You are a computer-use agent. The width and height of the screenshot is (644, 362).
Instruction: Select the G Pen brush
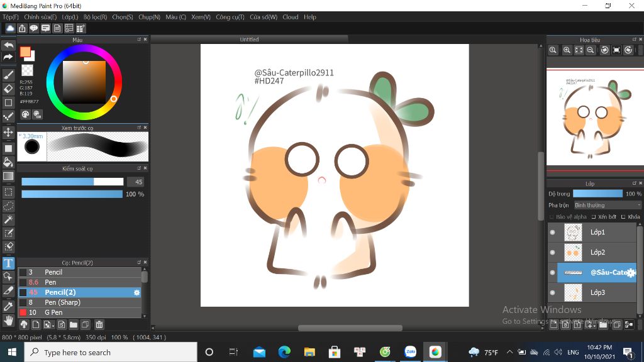(x=80, y=312)
